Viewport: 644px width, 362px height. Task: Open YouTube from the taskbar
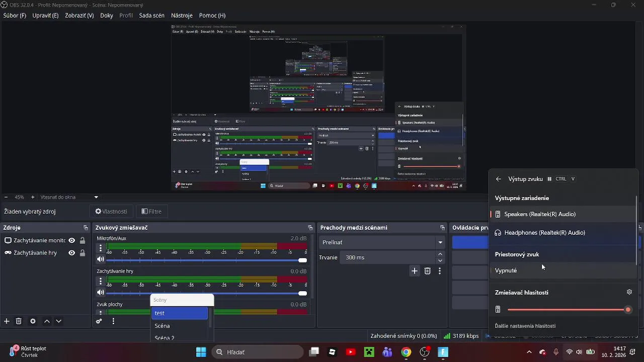point(351,352)
